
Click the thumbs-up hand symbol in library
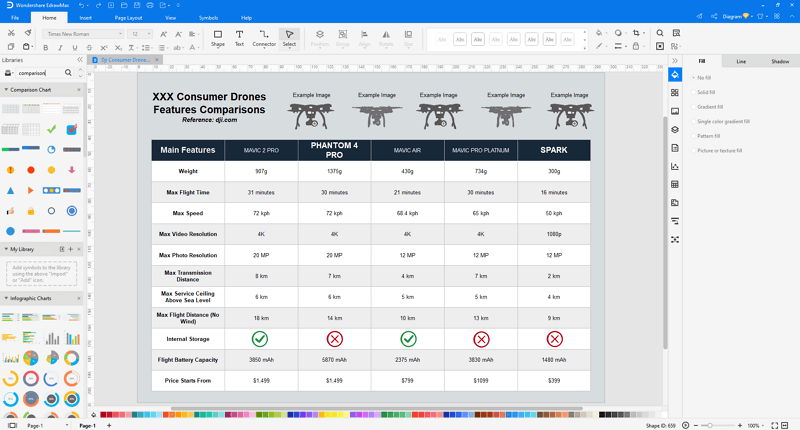pos(10,211)
